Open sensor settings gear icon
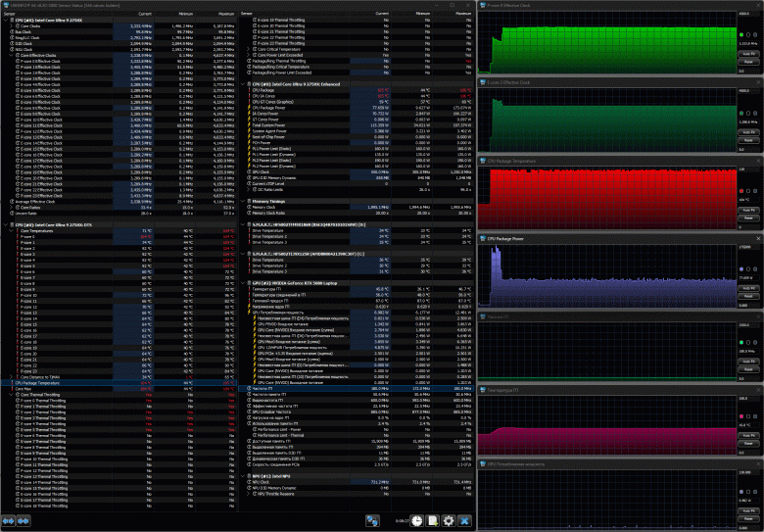 [x=449, y=521]
